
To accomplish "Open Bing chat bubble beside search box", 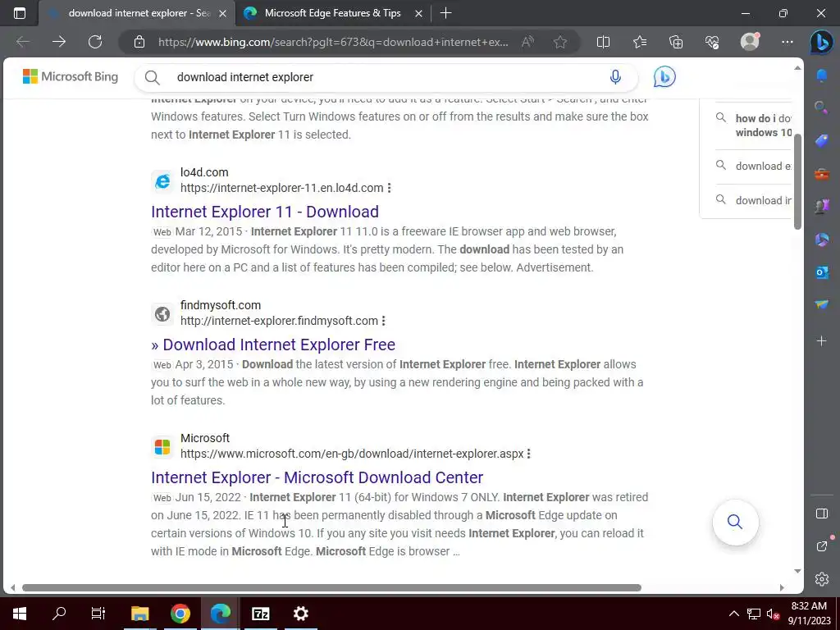I will pyautogui.click(x=664, y=77).
